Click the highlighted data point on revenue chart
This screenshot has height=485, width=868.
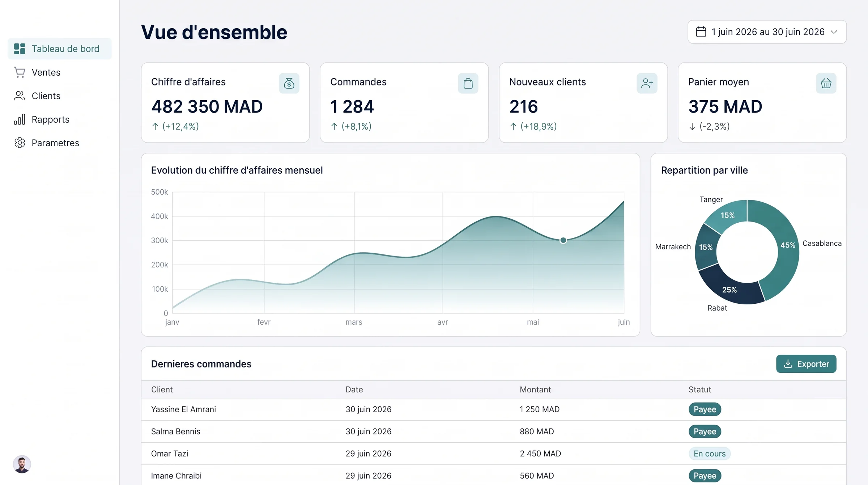[x=563, y=240]
